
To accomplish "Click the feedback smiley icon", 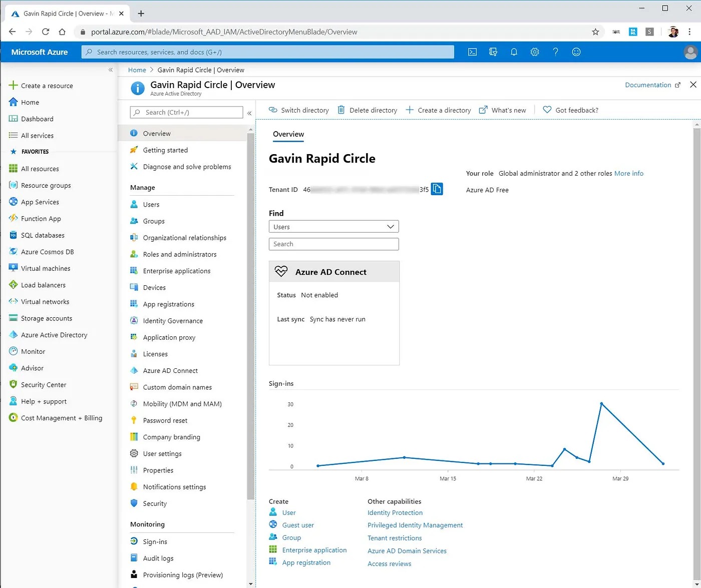I will [x=576, y=52].
